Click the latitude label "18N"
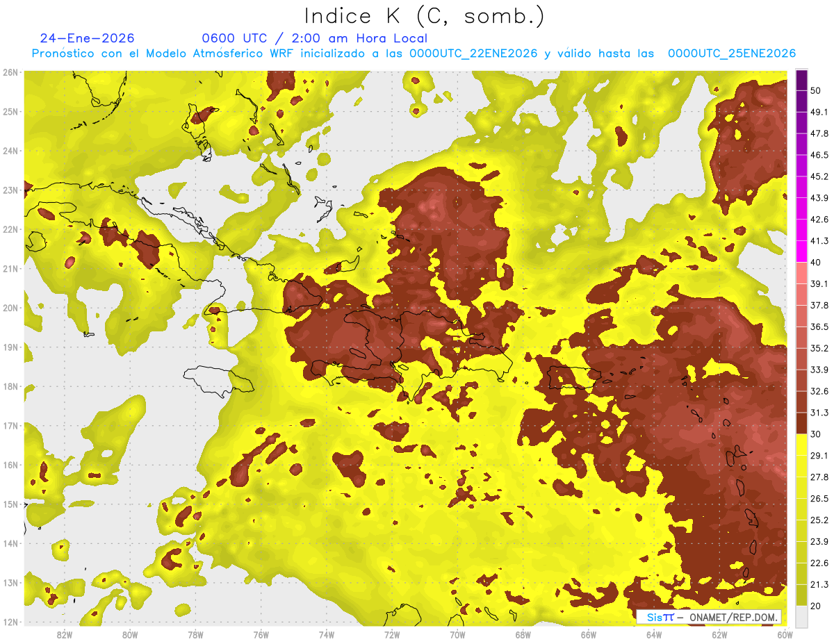 10,386
